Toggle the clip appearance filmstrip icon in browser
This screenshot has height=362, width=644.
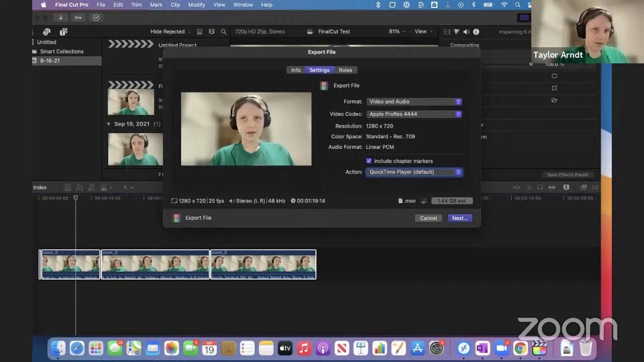[x=211, y=32]
